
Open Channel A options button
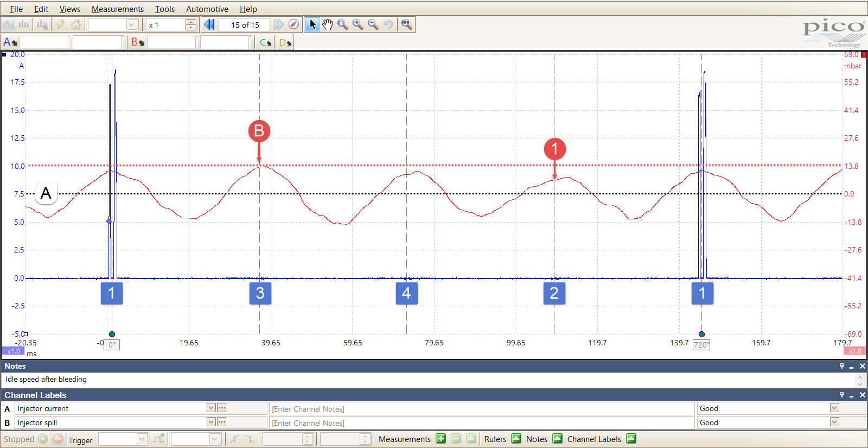[x=10, y=42]
